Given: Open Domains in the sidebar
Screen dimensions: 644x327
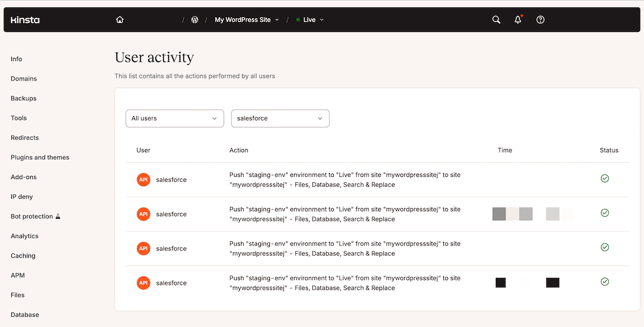Looking at the screenshot, I should click(x=24, y=79).
